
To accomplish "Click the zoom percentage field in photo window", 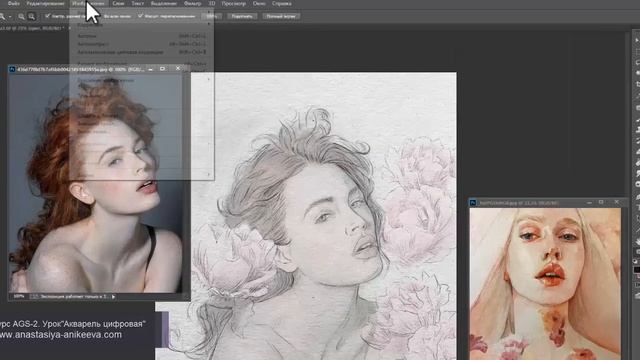I will (x=19, y=296).
